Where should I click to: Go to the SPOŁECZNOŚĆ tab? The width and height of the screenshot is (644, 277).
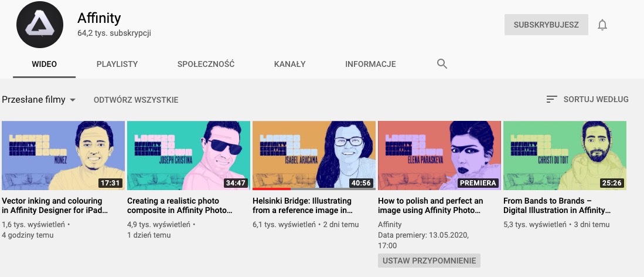click(x=206, y=64)
